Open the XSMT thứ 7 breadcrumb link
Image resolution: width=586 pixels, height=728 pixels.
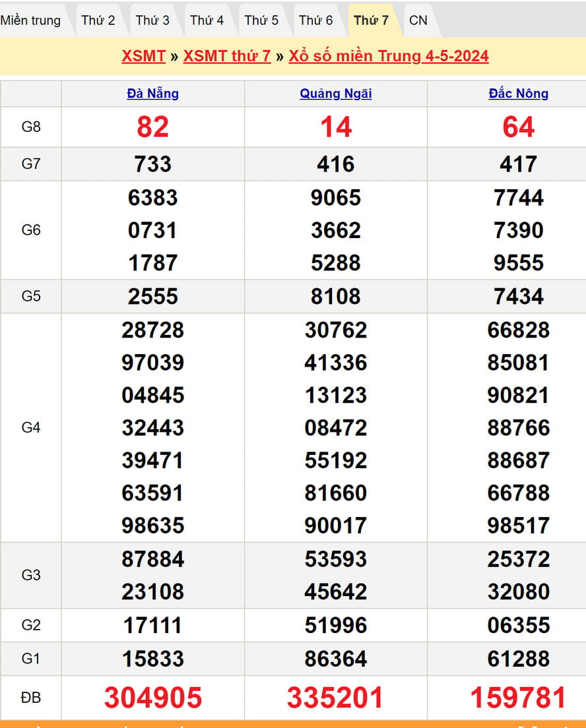227,56
